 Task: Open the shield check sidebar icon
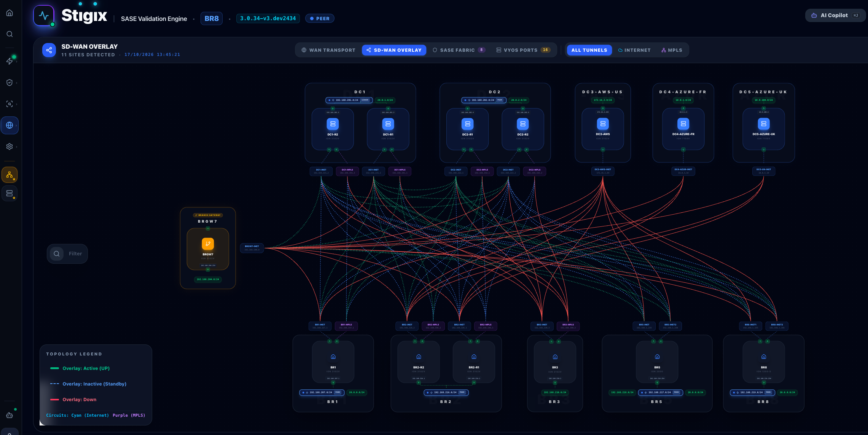[x=10, y=83]
